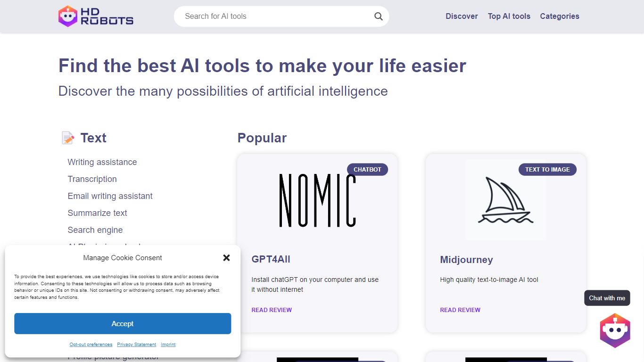Click the Text category notepad icon
Image resolution: width=644 pixels, height=362 pixels.
coord(68,138)
